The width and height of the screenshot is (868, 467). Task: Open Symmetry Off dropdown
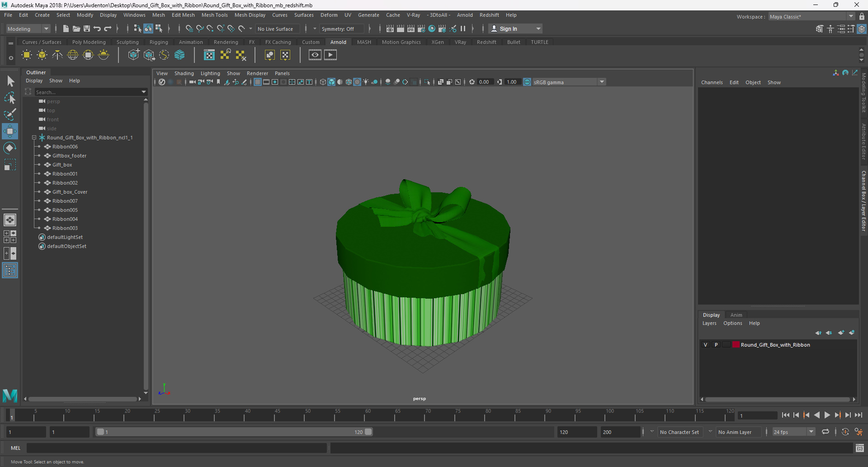342,29
